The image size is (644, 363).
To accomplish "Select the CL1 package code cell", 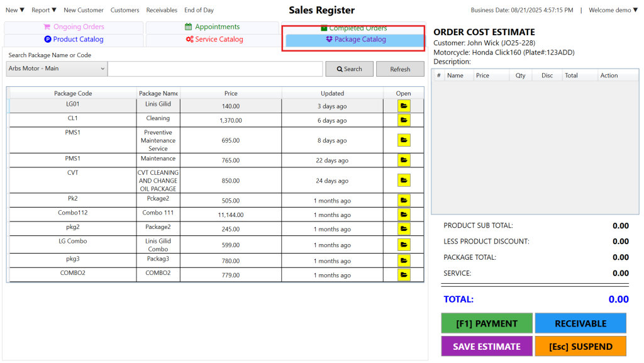I will (73, 120).
